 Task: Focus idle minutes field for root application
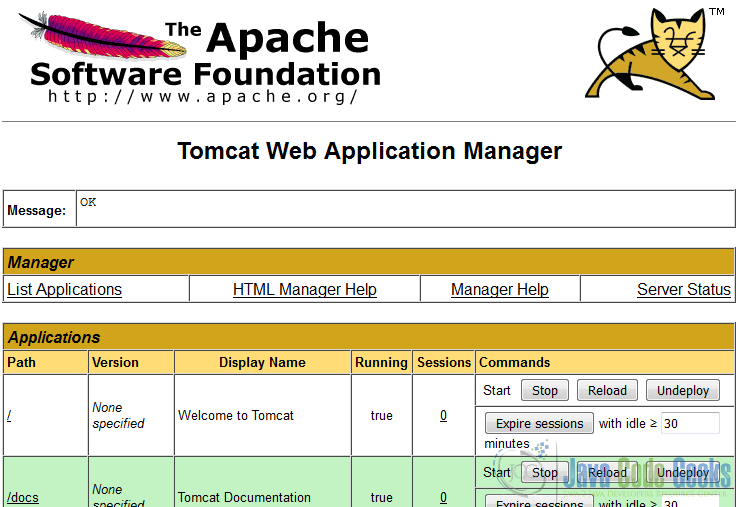(x=690, y=423)
